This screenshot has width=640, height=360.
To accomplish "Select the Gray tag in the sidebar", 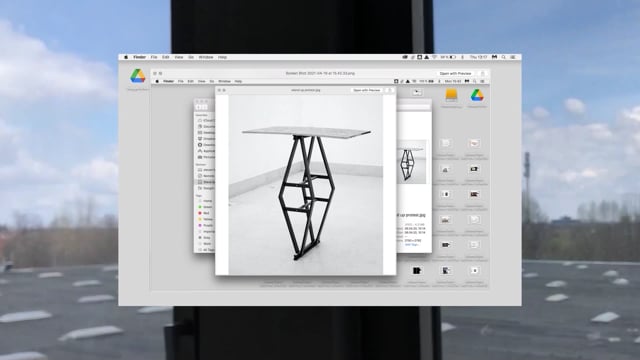I will point(207,238).
